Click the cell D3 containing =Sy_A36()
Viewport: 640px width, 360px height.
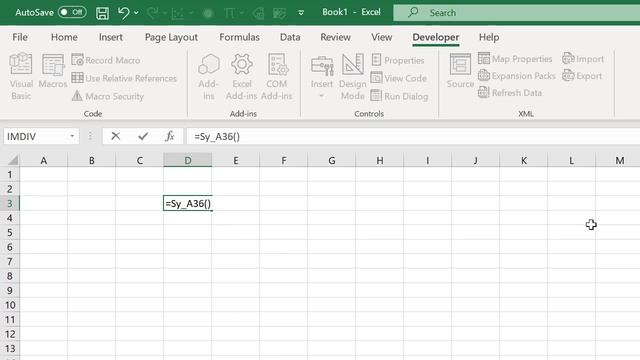[x=188, y=203]
